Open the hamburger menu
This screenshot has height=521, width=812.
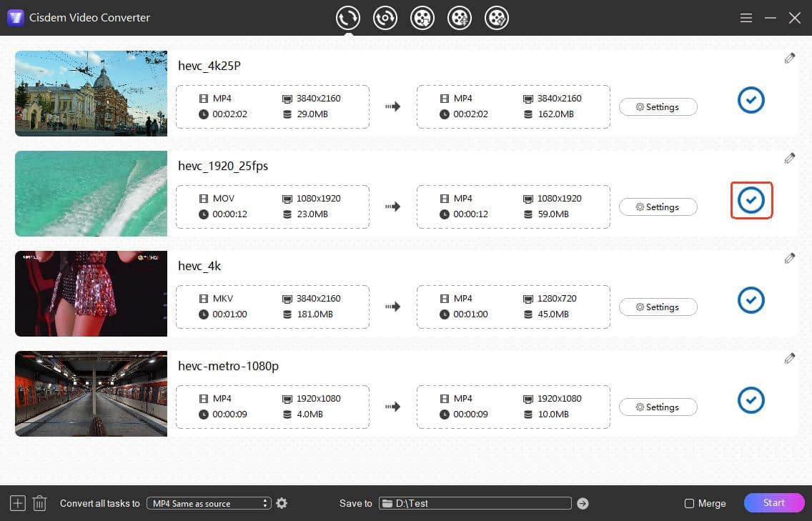click(746, 18)
